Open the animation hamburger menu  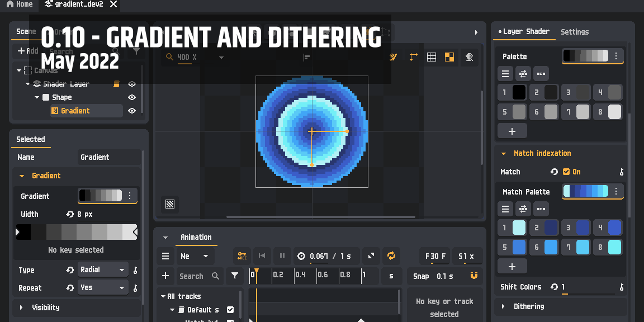165,256
